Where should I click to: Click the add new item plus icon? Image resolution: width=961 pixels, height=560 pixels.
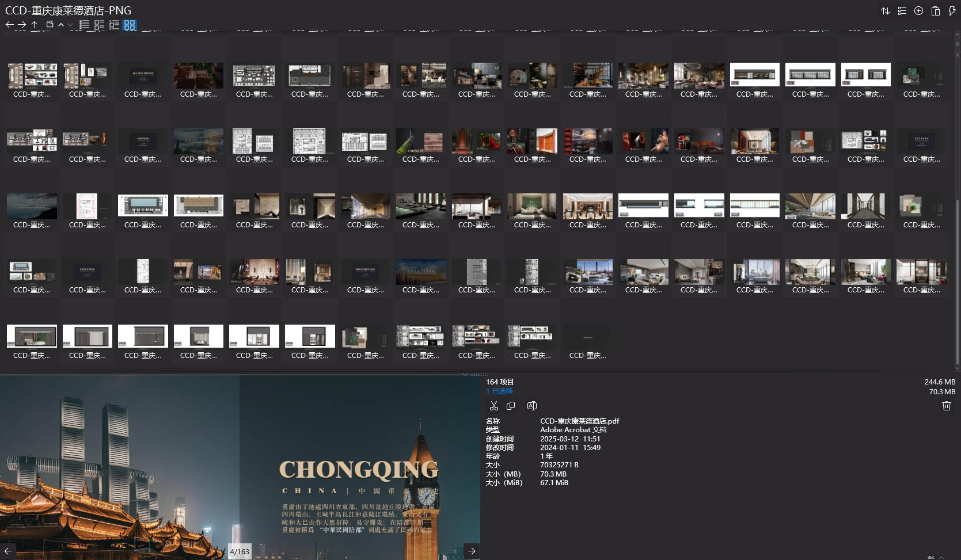918,11
